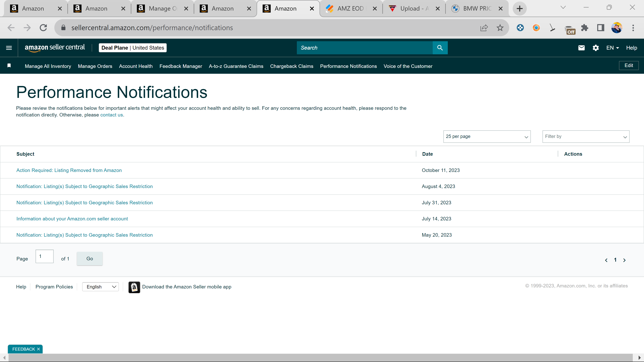Image resolution: width=644 pixels, height=362 pixels.
Task: Switch to the AMZ EOD tab
Action: (351, 9)
